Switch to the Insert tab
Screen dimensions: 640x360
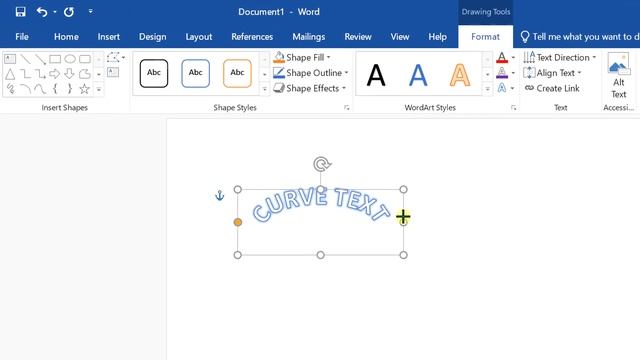[109, 37]
